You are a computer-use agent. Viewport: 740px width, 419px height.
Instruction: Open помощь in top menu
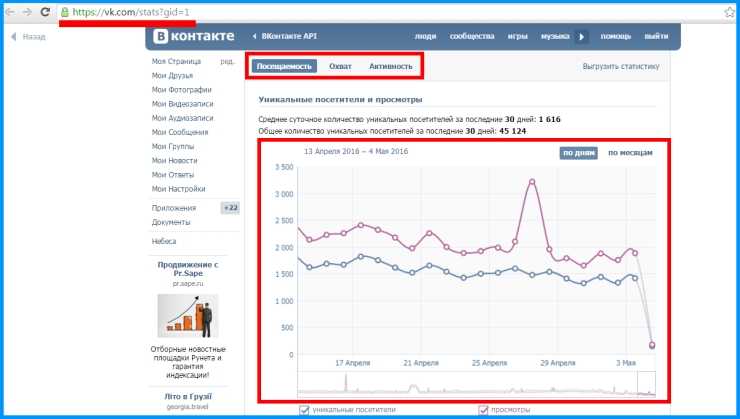pyautogui.click(x=615, y=36)
